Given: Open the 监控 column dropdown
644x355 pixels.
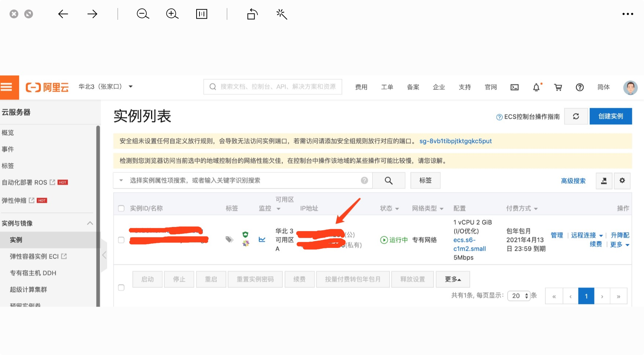Looking at the screenshot, I should pyautogui.click(x=279, y=209).
